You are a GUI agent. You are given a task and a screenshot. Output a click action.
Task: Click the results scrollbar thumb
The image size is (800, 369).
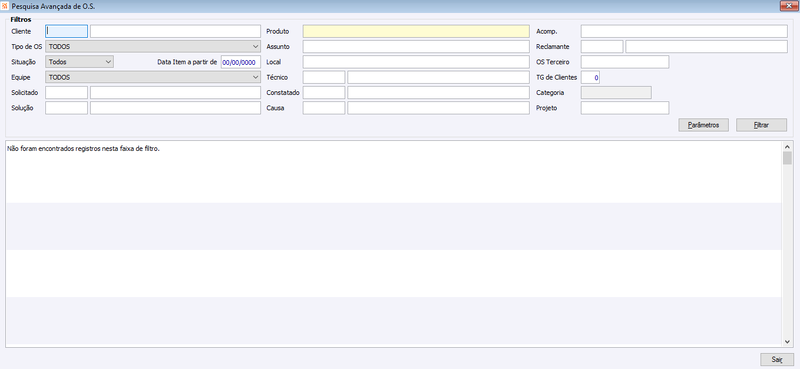click(787, 158)
